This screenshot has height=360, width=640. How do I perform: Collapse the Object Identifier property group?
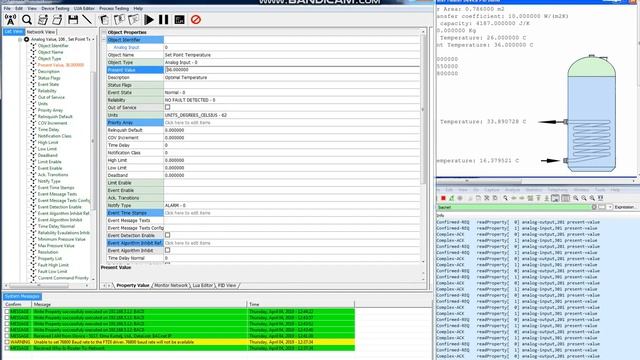pyautogui.click(x=104, y=40)
